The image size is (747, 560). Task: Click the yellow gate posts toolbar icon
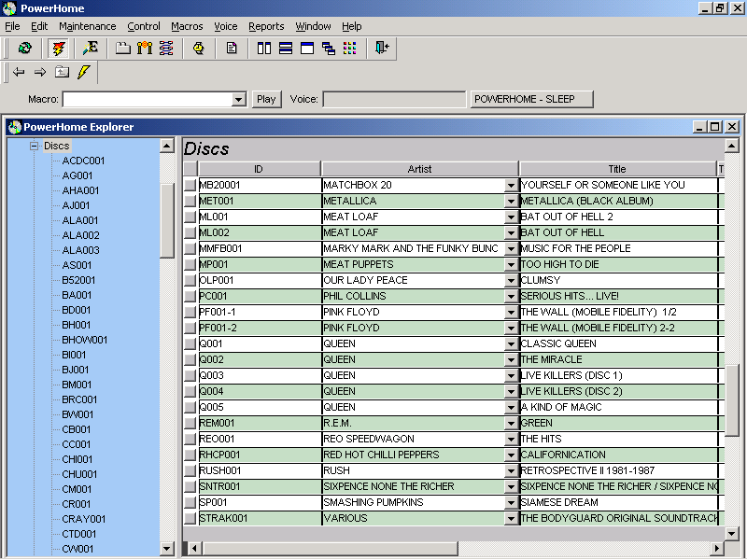pyautogui.click(x=145, y=48)
